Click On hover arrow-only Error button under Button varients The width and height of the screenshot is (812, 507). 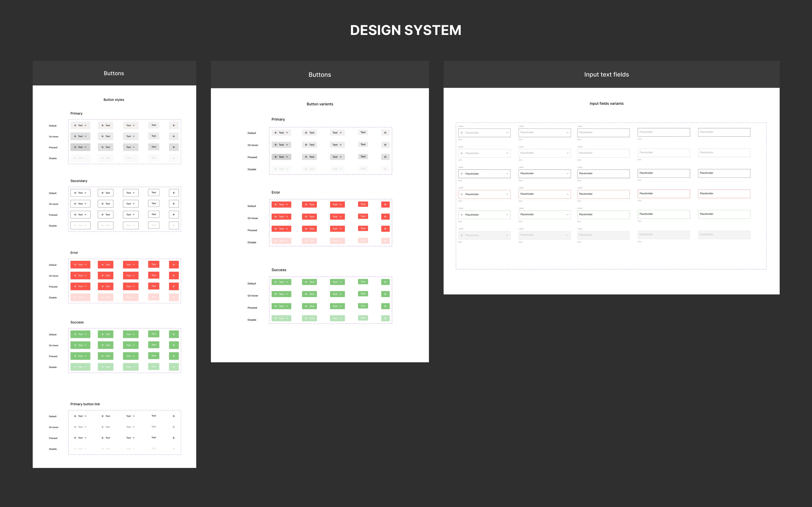(385, 217)
